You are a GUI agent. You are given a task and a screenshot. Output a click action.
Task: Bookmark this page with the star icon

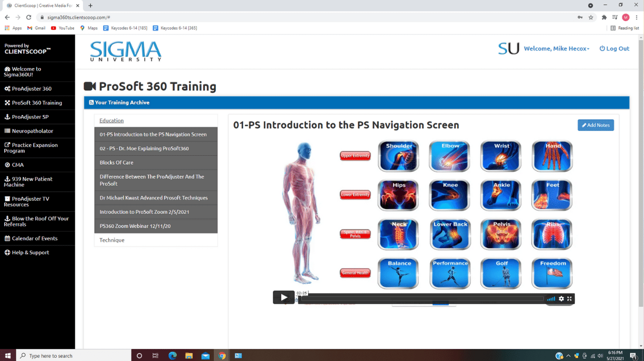[x=591, y=17]
